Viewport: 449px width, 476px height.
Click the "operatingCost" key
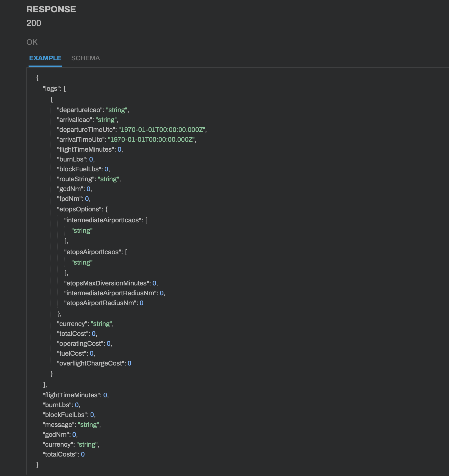point(80,344)
